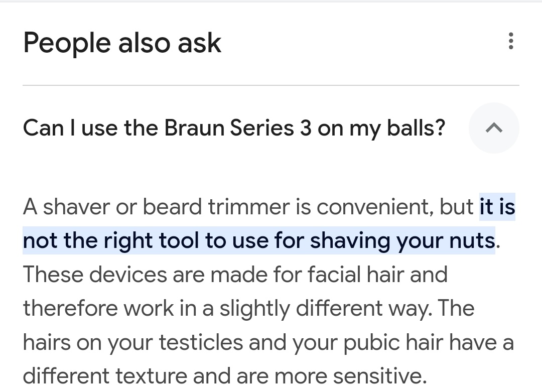This screenshot has height=392, width=542.
Task: Click the word 'testicles' in the answer
Action: coord(201,343)
